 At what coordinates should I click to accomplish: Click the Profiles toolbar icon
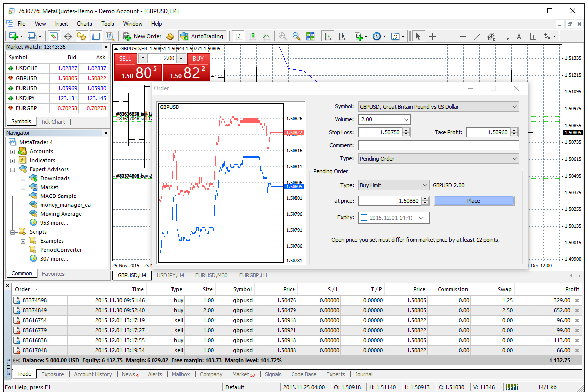tap(32, 36)
